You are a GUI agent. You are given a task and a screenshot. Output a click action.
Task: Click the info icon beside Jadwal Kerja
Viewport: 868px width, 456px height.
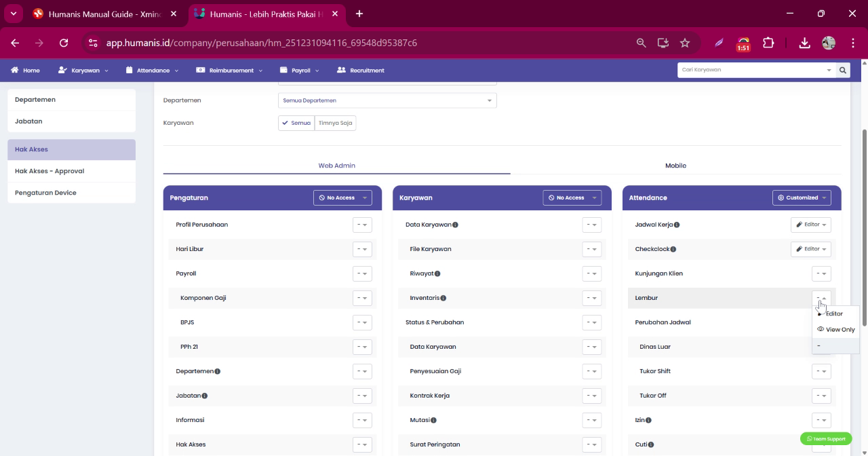coord(677,225)
